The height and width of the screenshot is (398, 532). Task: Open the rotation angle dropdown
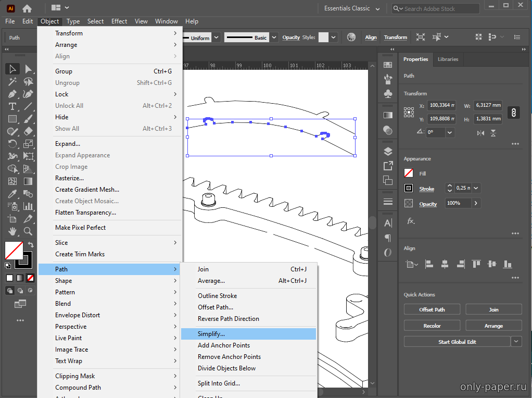[450, 132]
